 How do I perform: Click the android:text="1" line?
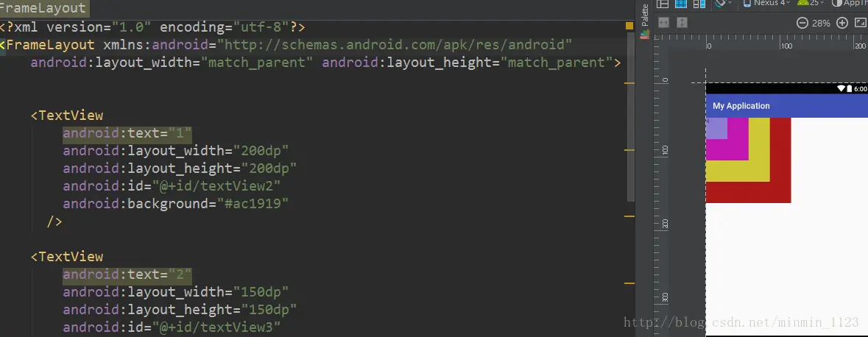click(x=127, y=133)
